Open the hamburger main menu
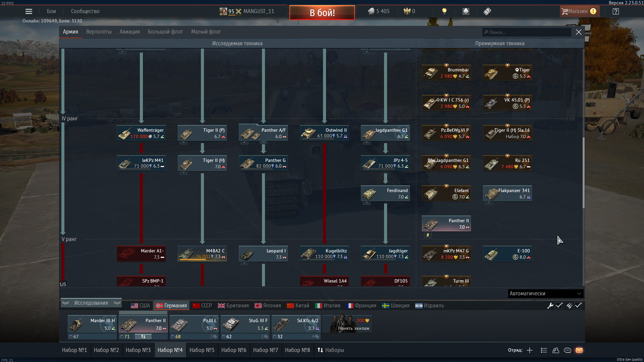The width and height of the screenshot is (644, 362). 29,11
